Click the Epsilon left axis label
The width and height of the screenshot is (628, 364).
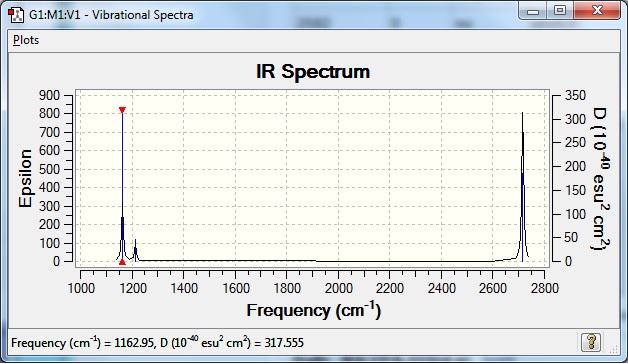[x=25, y=178]
